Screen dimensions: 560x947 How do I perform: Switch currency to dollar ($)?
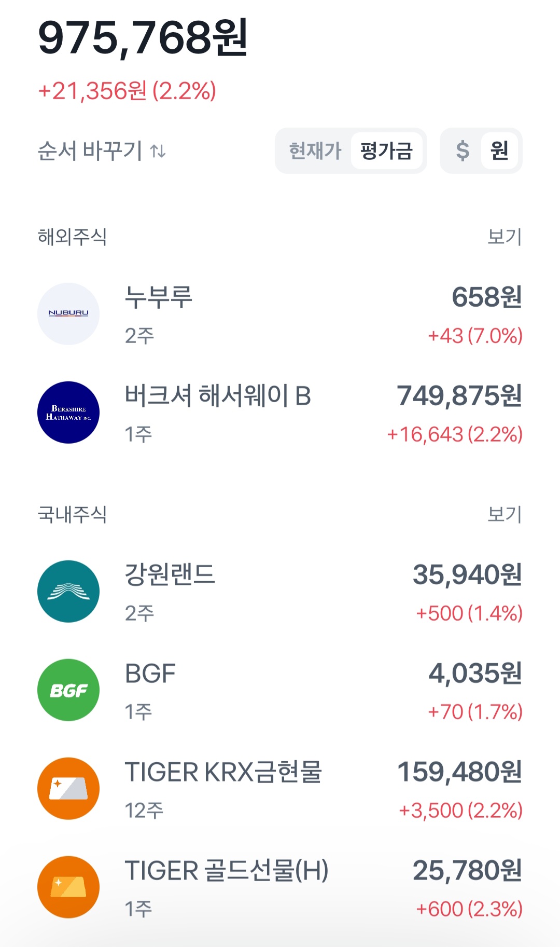462,151
